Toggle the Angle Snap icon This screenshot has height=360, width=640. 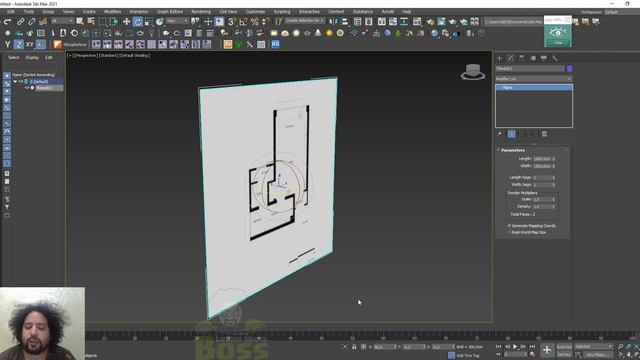tap(243, 22)
